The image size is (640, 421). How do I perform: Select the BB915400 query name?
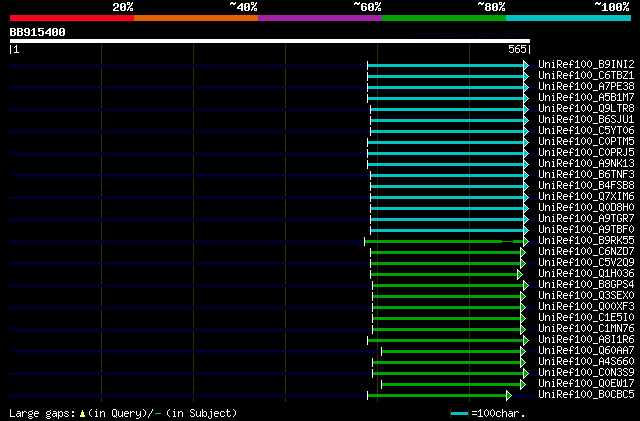pyautogui.click(x=38, y=32)
